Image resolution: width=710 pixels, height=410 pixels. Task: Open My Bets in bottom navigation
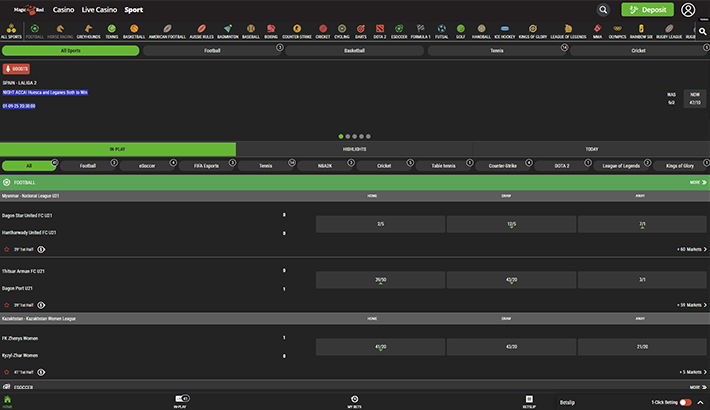pos(355,402)
